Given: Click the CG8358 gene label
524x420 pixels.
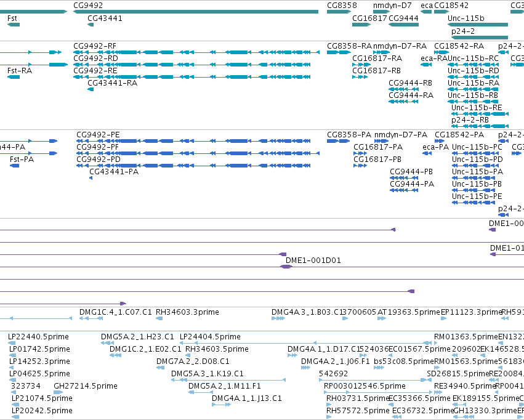Looking at the screenshot, I should point(342,6).
